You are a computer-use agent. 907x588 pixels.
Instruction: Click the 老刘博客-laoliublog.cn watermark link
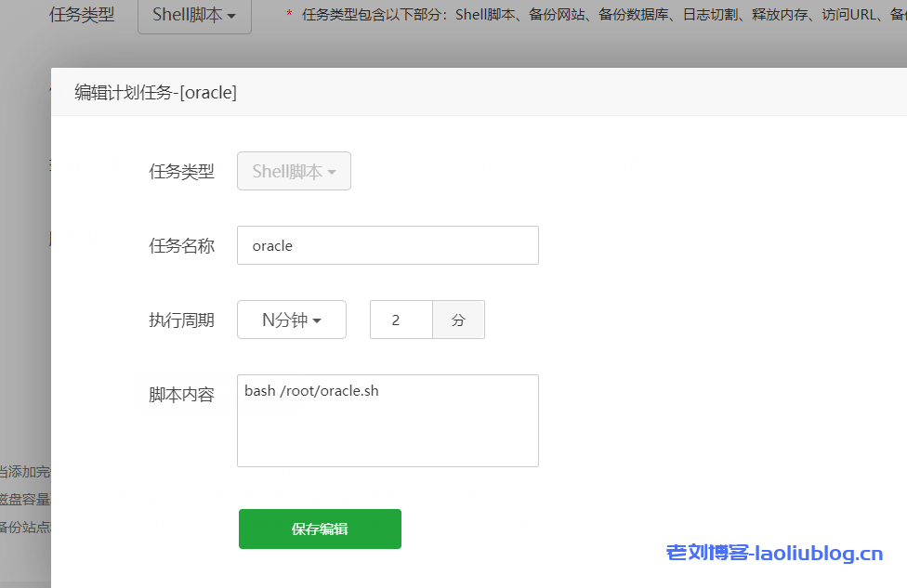pos(774,554)
